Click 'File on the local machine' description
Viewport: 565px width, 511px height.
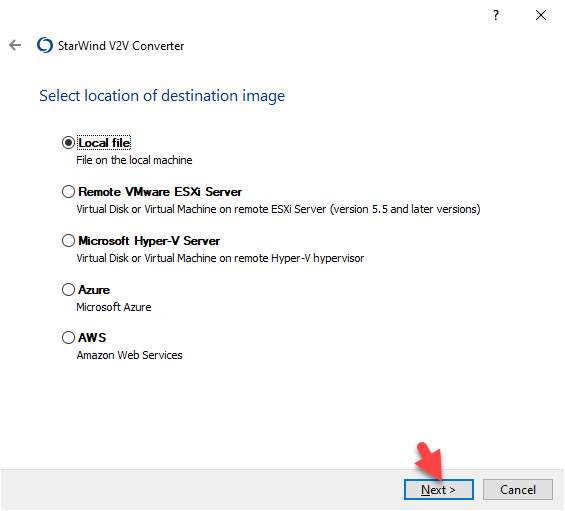coord(134,160)
